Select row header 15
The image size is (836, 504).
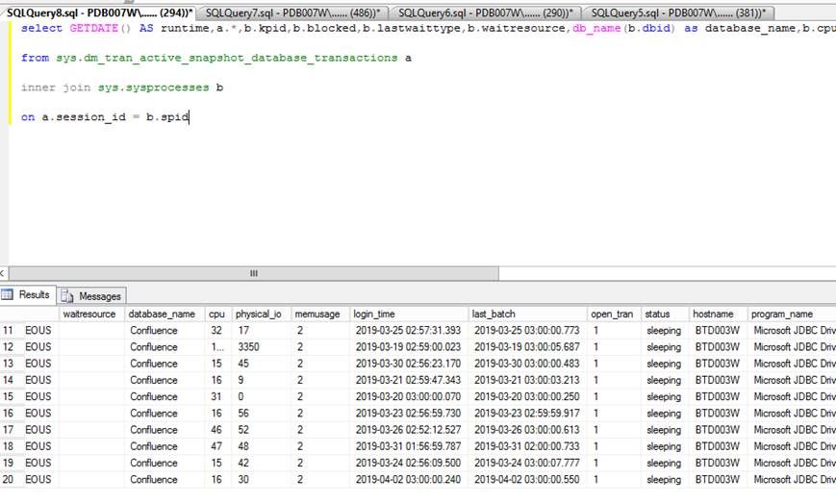point(9,397)
